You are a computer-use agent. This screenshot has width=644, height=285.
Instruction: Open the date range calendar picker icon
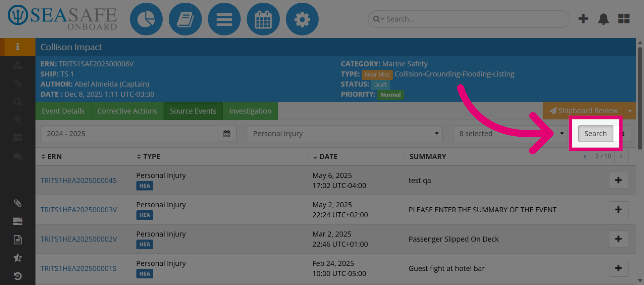[x=227, y=134]
